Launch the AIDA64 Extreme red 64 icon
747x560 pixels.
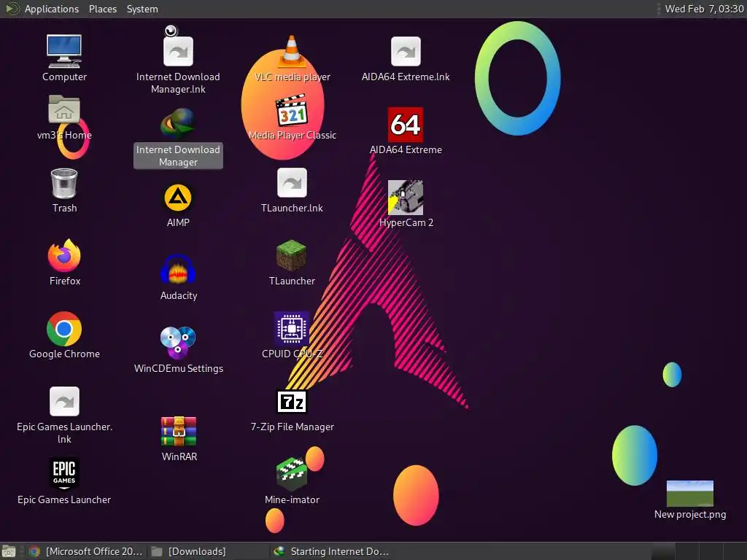(x=406, y=124)
